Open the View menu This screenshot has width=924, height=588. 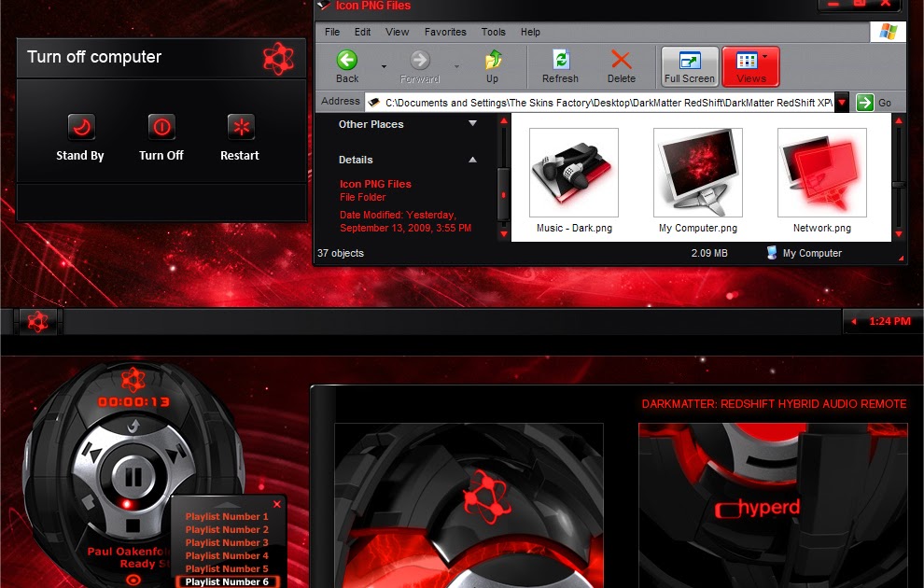click(x=398, y=32)
